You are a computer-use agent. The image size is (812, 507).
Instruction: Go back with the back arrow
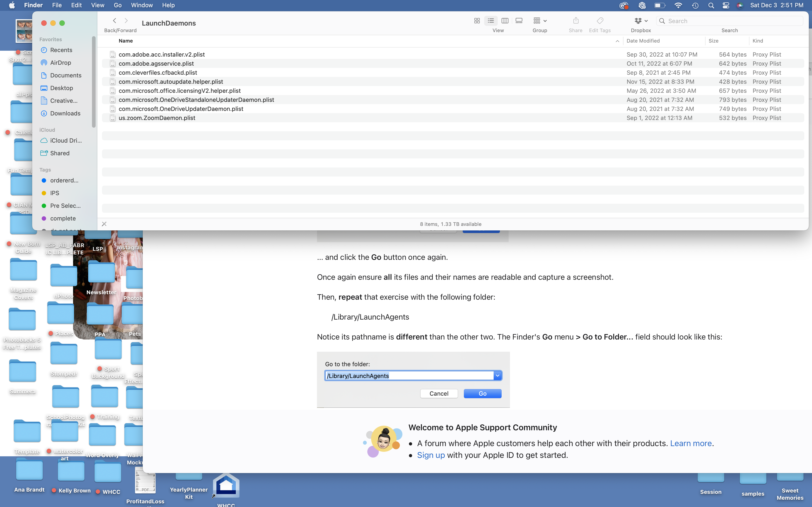(115, 21)
